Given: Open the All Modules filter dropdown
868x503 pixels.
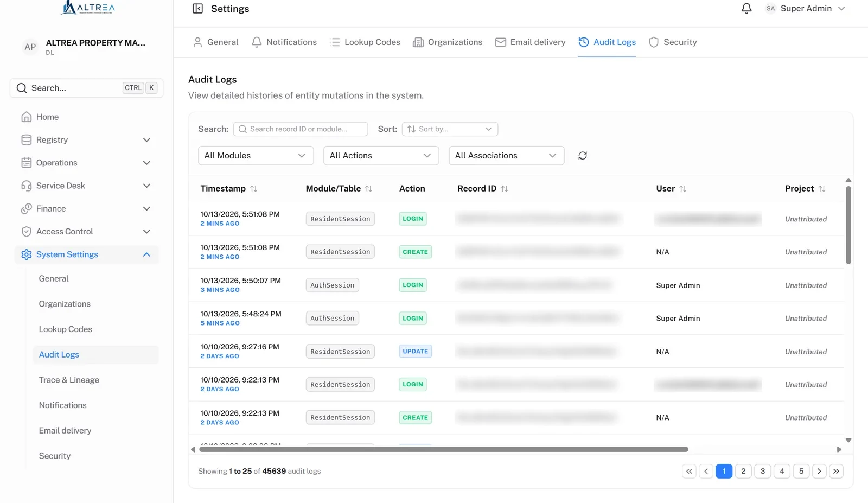Looking at the screenshot, I should click(x=256, y=156).
